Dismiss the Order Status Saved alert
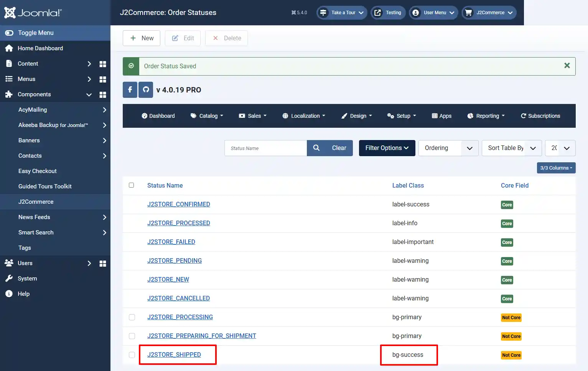 [567, 66]
